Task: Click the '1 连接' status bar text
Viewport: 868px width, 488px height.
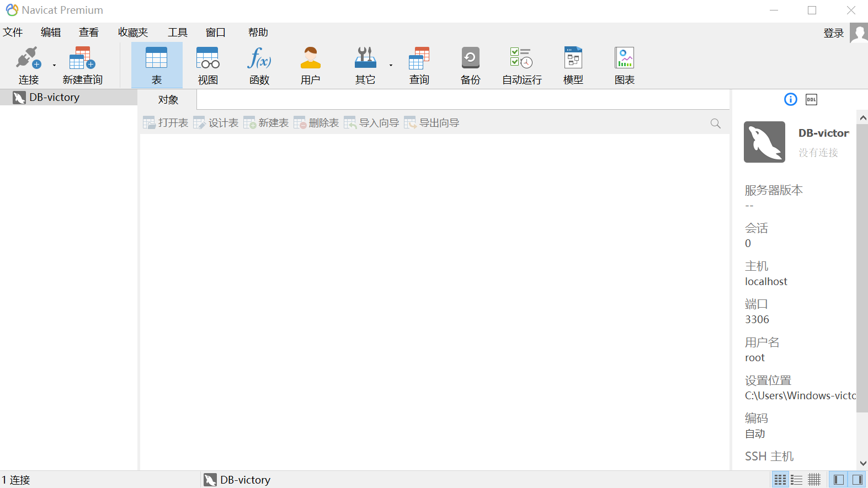Action: click(16, 480)
